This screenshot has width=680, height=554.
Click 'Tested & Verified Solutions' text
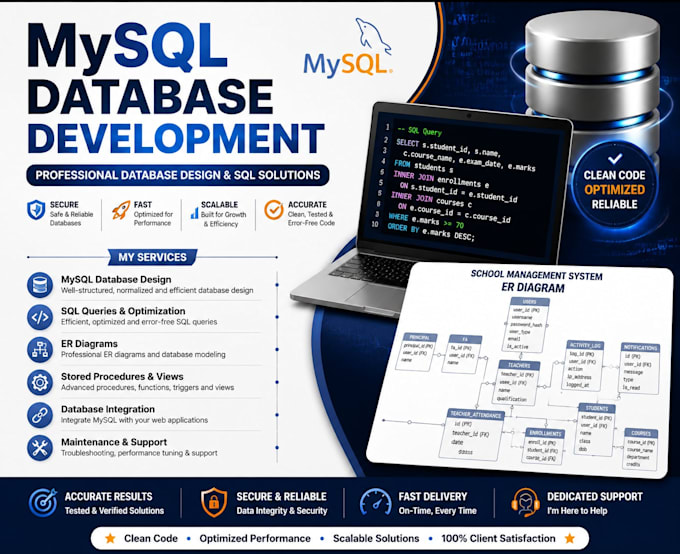point(114,511)
